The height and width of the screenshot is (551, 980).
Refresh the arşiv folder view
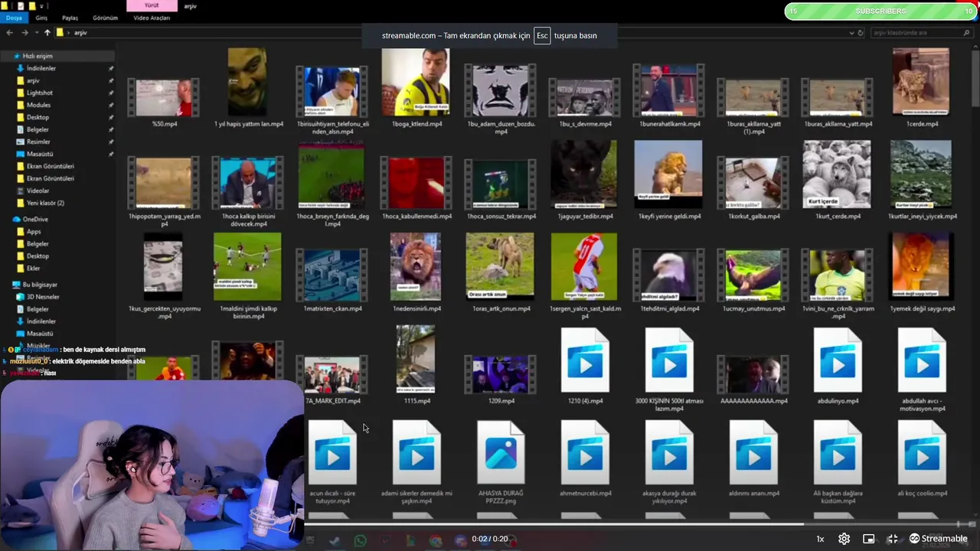(861, 33)
